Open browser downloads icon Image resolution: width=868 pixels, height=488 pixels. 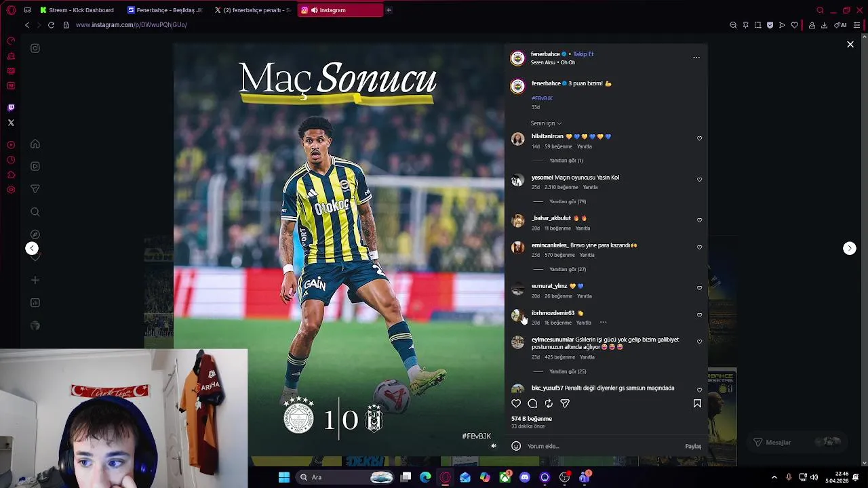[824, 25]
